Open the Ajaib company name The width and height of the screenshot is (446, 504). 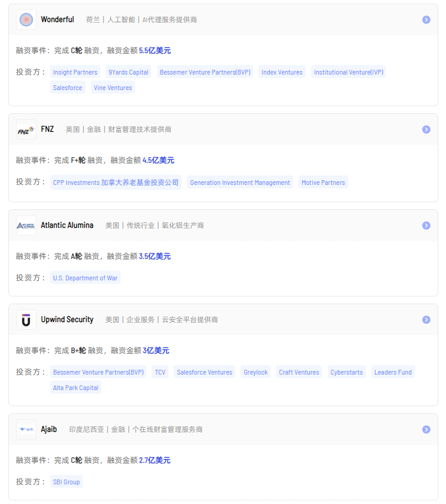click(x=48, y=429)
